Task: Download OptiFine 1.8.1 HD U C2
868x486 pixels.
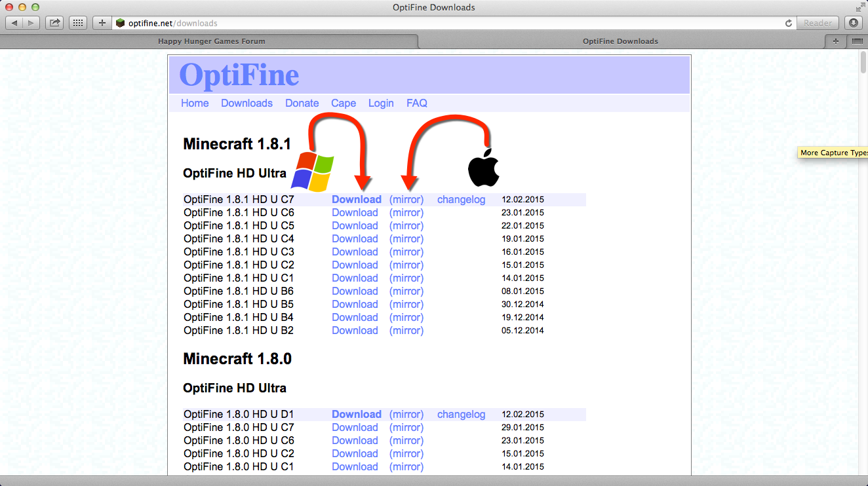Action: 355,265
